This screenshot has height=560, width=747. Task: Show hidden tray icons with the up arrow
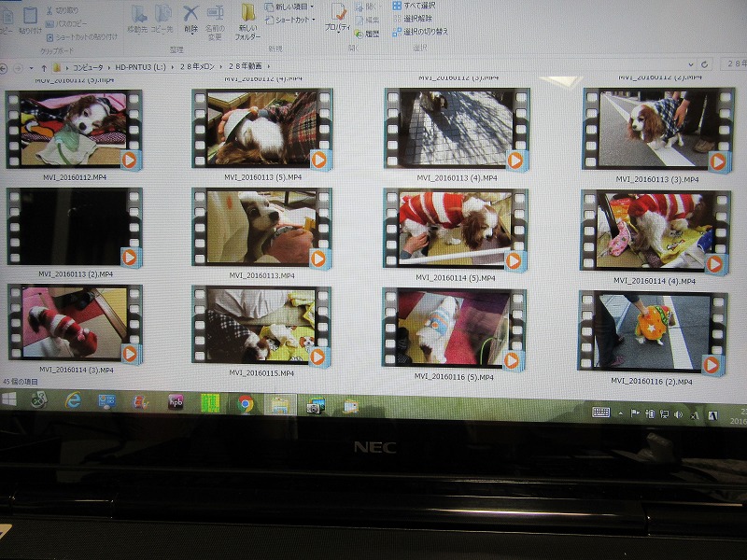click(620, 413)
